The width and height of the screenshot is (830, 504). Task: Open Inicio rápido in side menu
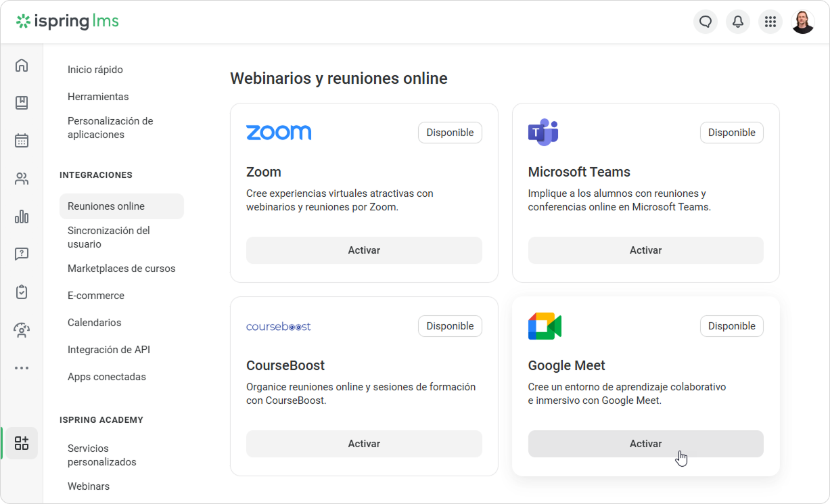click(x=95, y=70)
